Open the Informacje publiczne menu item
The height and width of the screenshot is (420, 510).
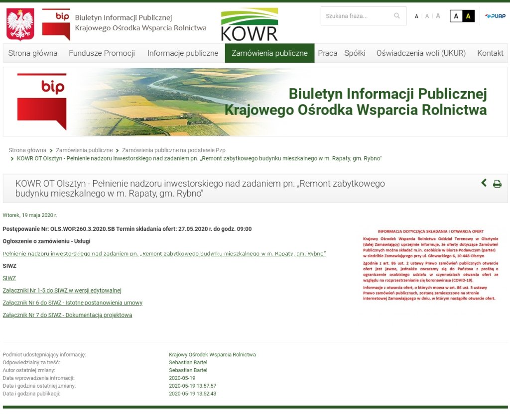[182, 53]
